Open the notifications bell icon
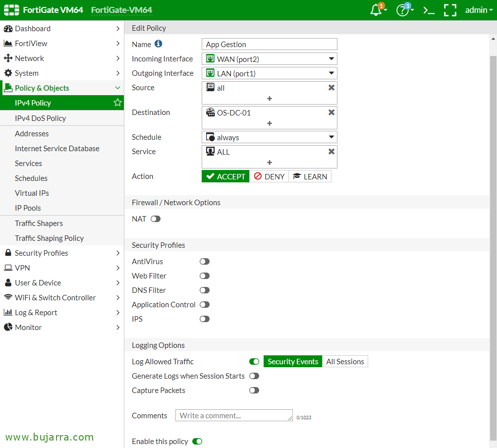This screenshot has width=497, height=448. pos(376,10)
